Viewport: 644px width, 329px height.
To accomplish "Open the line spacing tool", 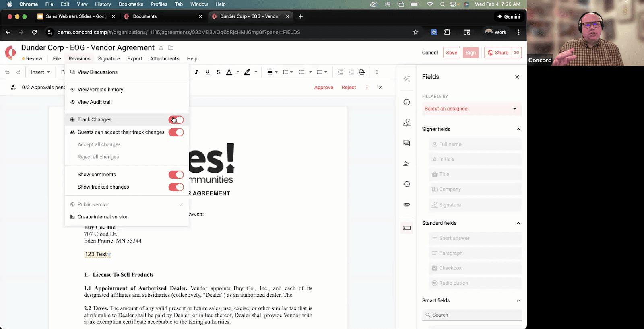I will (285, 72).
